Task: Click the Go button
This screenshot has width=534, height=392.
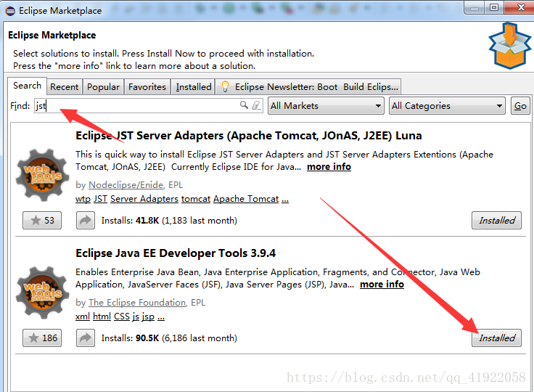Action: click(520, 106)
